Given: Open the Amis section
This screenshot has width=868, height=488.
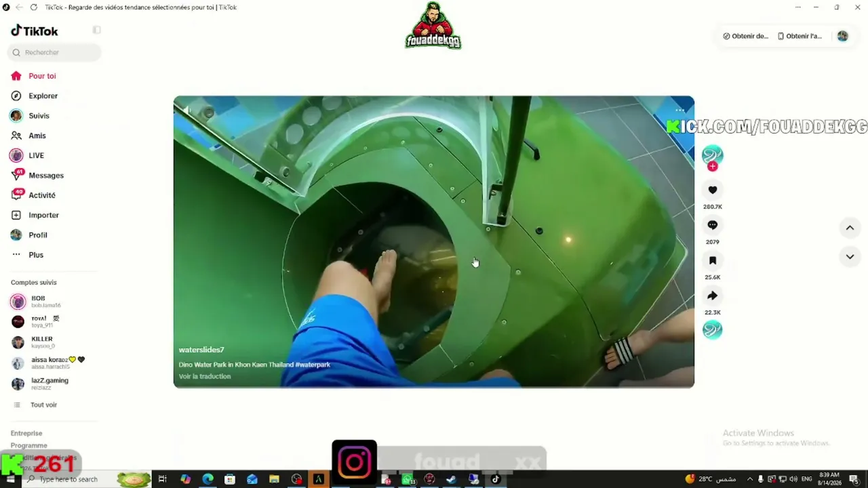Looking at the screenshot, I should click(37, 136).
